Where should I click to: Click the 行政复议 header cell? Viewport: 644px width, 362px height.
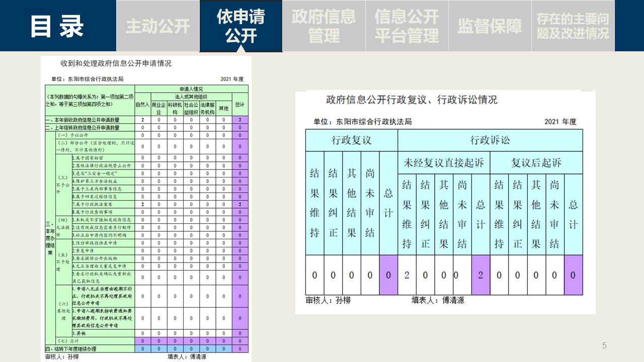tap(351, 140)
